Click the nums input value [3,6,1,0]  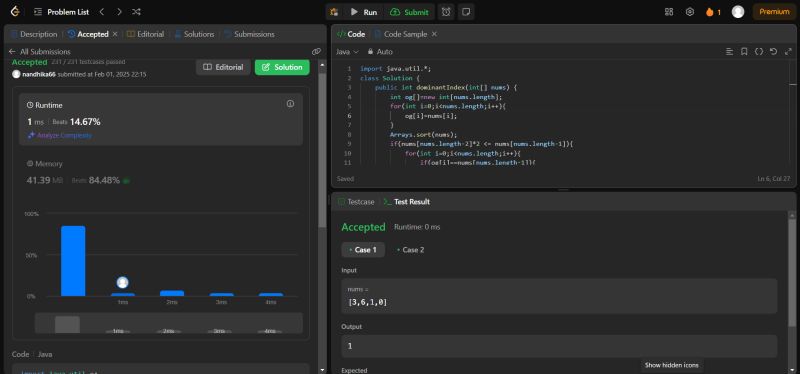tap(367, 302)
